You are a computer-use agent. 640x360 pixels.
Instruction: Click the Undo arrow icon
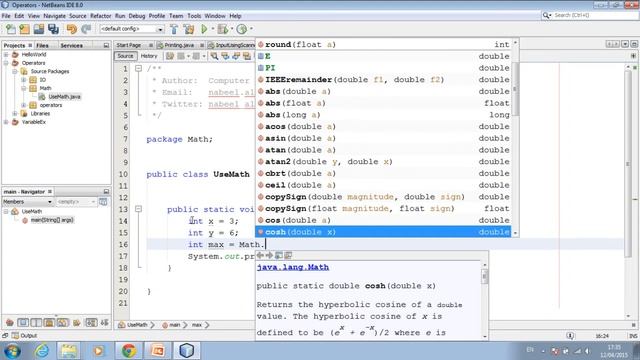coord(71,29)
